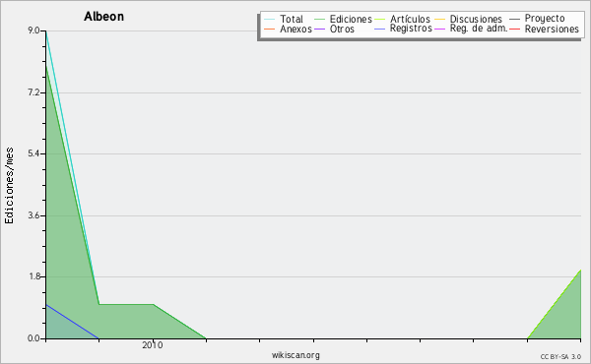The width and height of the screenshot is (591, 364).
Task: Click the "Reg. de adm." legend label
Action: click(x=479, y=29)
